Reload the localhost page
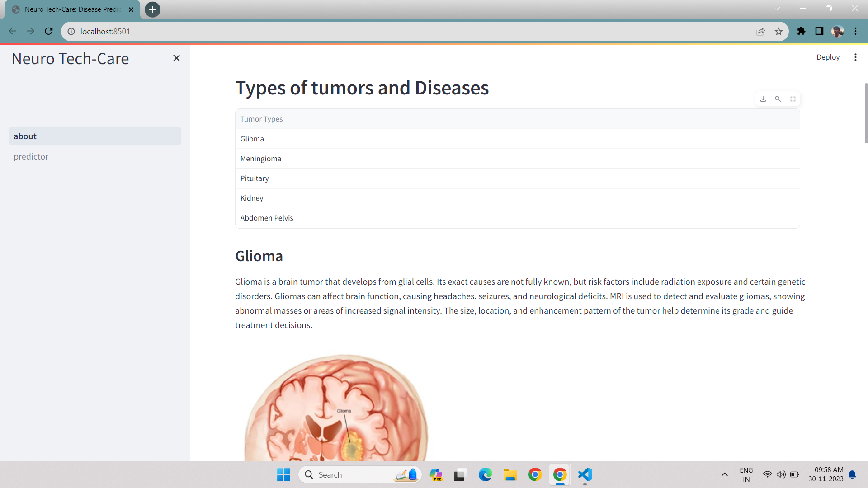The image size is (868, 488). (x=49, y=31)
